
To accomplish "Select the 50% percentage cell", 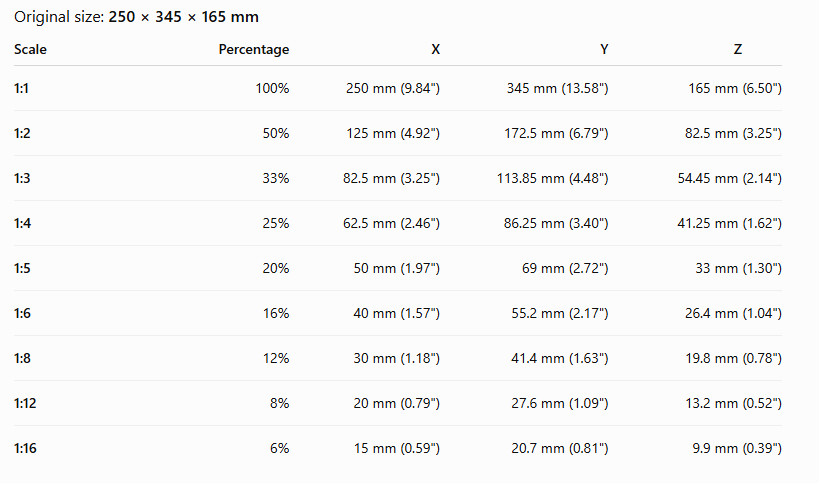I will (x=276, y=133).
